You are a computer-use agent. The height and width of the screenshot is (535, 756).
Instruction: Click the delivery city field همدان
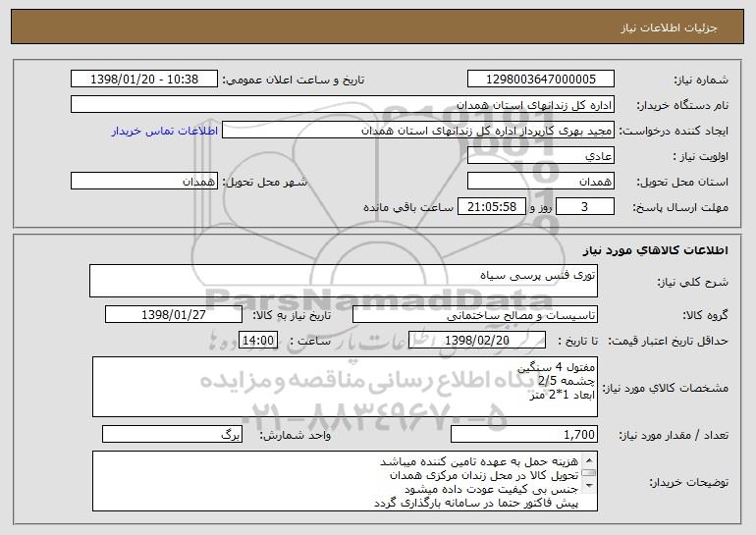pos(144,182)
